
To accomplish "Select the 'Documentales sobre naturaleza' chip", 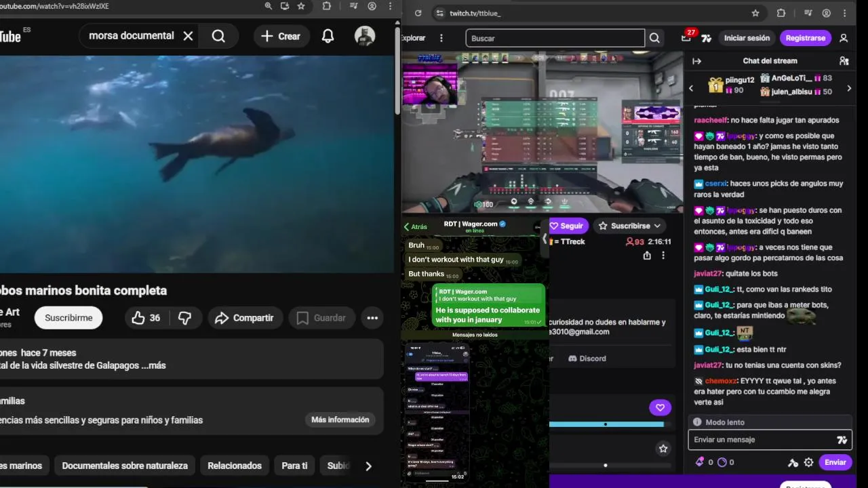I will [125, 466].
